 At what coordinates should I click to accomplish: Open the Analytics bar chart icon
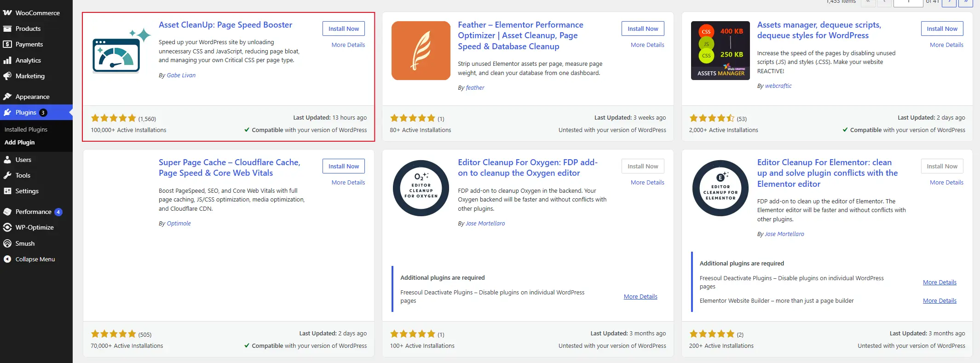click(7, 60)
